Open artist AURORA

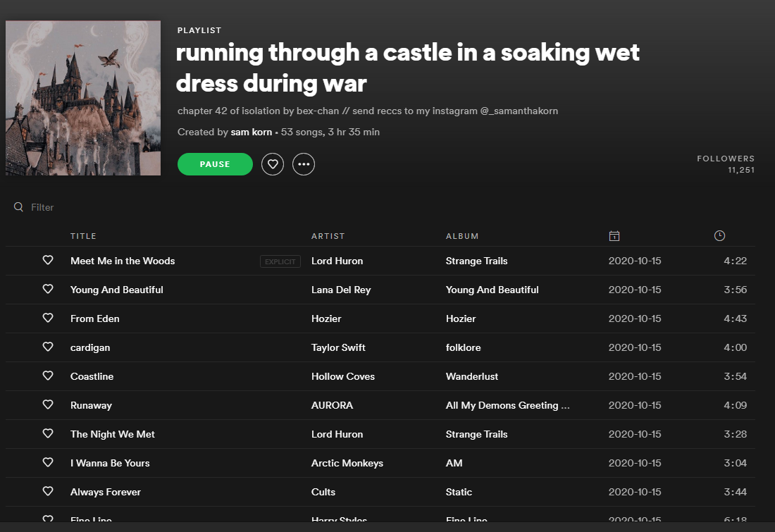coord(332,405)
